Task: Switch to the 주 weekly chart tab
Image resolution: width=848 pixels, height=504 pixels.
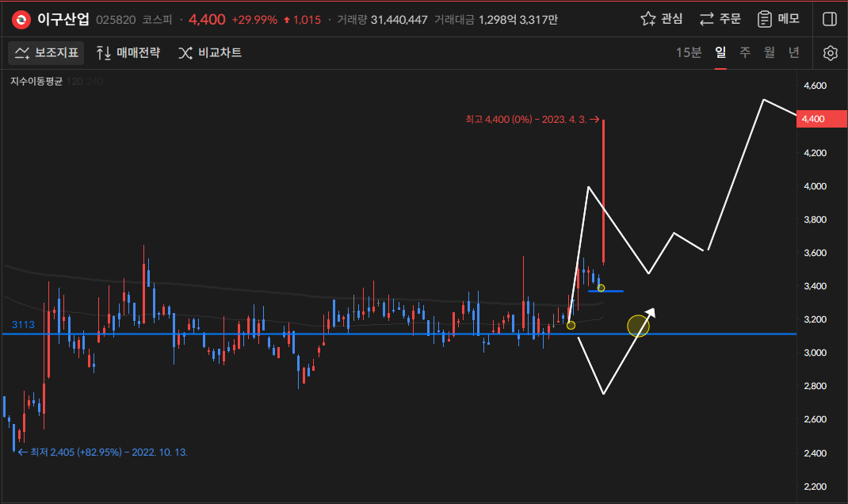Action: pyautogui.click(x=745, y=53)
